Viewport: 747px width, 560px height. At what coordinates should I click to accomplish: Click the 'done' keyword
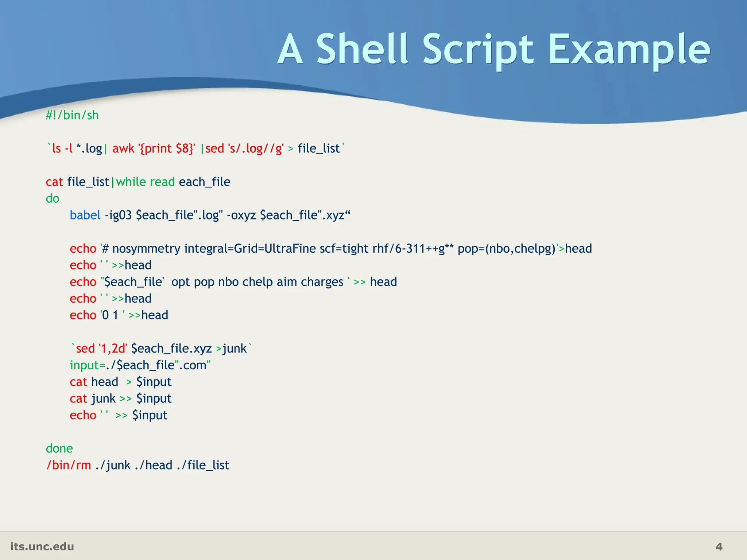(x=59, y=448)
